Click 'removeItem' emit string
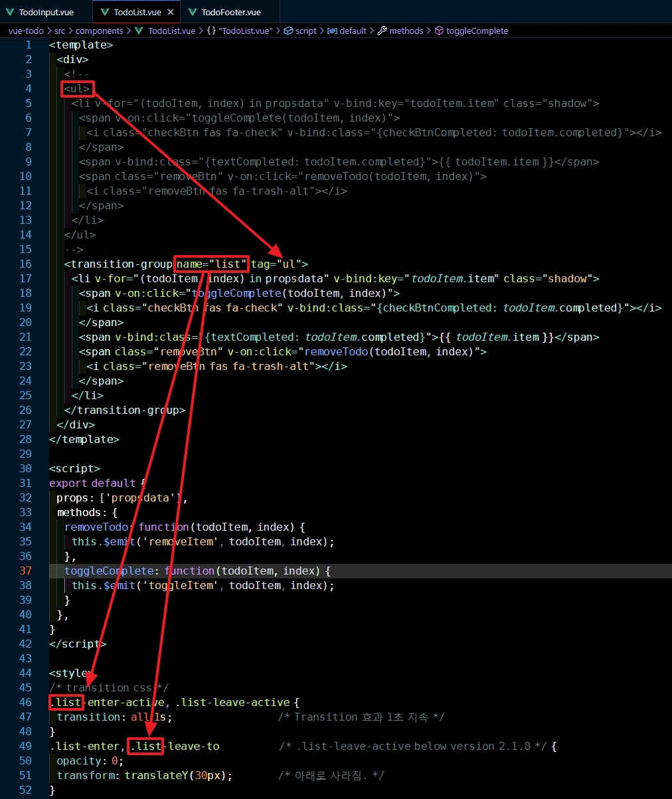672x799 pixels. coord(181,541)
